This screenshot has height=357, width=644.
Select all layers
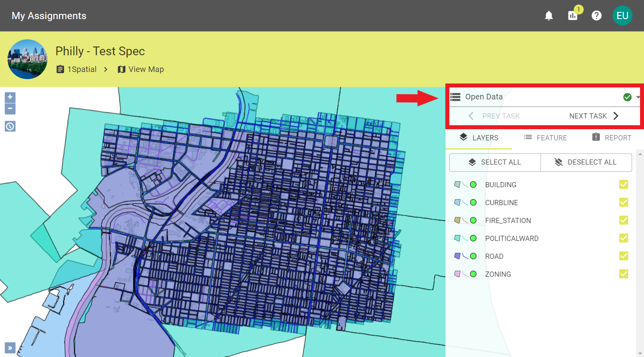click(495, 162)
